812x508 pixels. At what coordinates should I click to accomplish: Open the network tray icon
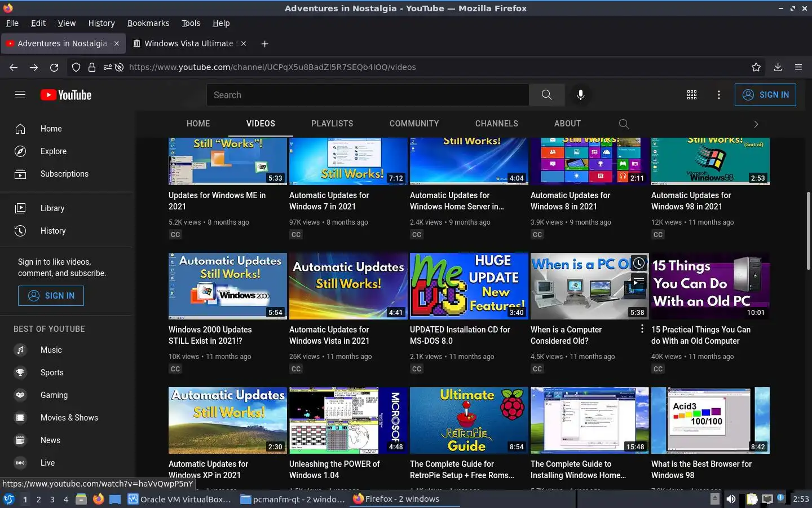(767, 499)
